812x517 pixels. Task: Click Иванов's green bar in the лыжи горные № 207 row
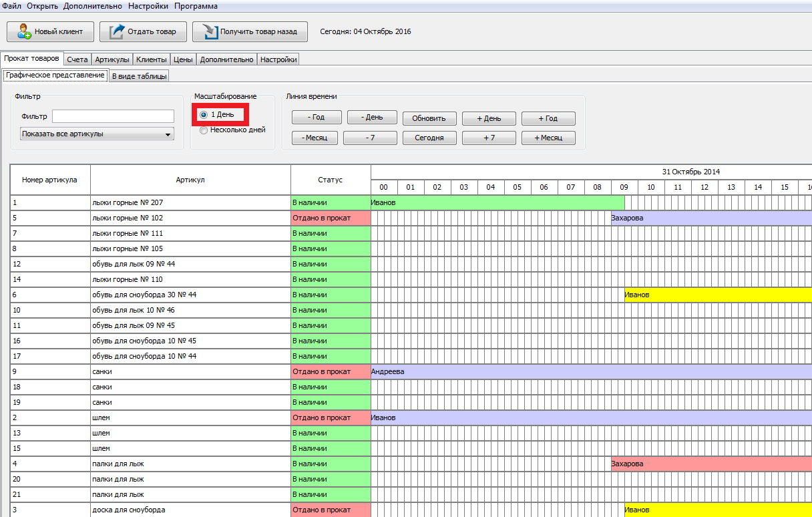click(x=497, y=202)
